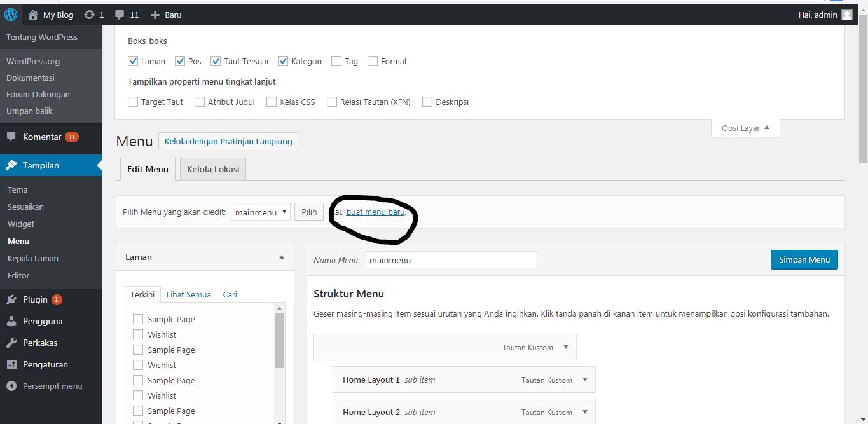Viewport: 868px width, 424px height.
Task: Click the Pengguna user sidebar icon
Action: tap(11, 321)
